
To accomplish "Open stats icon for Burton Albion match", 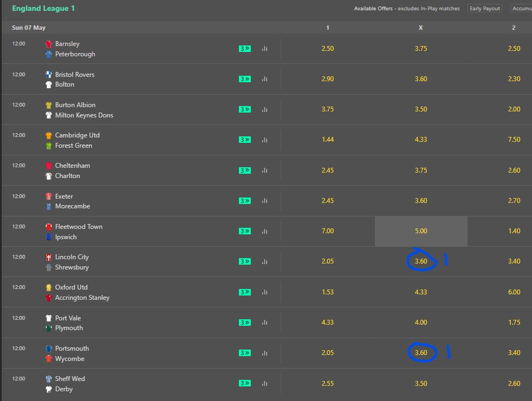I will click(x=264, y=109).
